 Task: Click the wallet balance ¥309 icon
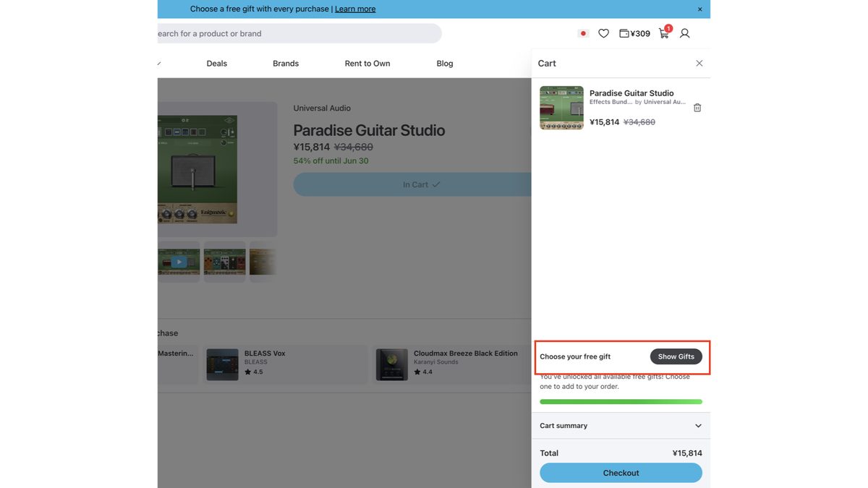coord(634,33)
